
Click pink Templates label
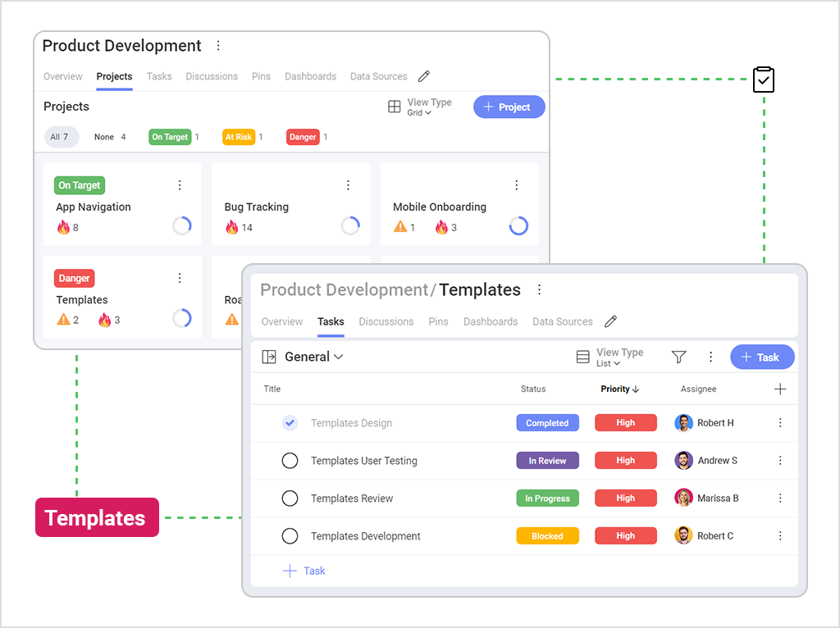97,517
